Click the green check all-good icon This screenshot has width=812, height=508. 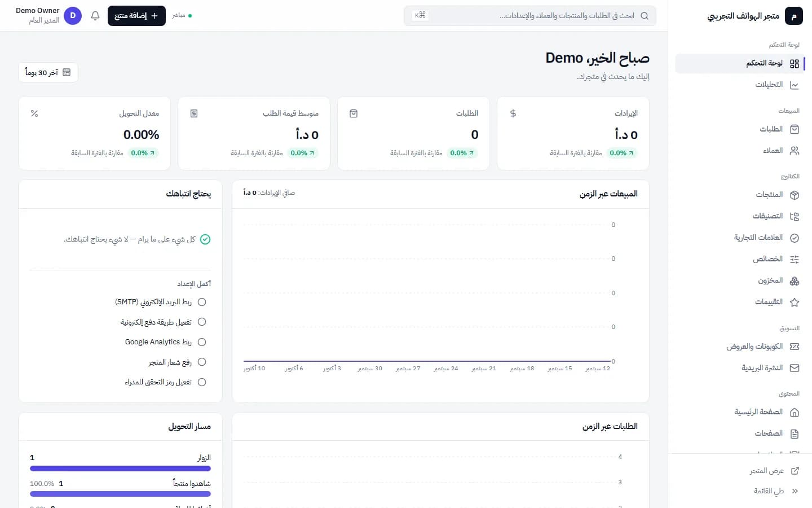coord(205,239)
